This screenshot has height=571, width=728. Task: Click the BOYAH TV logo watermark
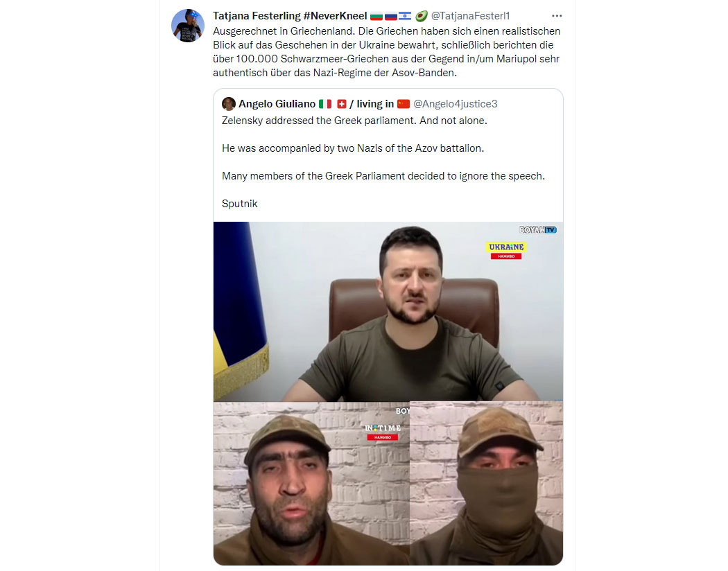point(537,229)
